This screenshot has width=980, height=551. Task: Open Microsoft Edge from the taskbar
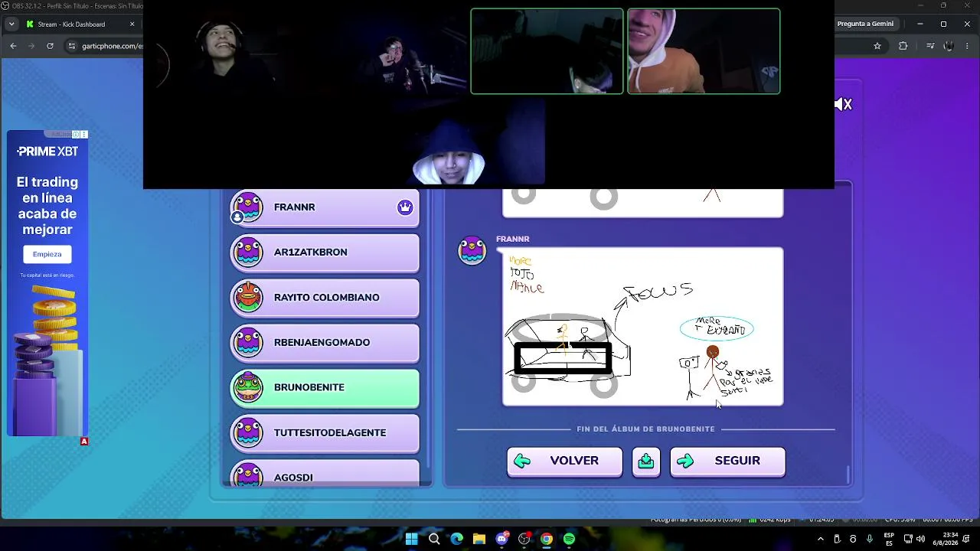457,539
